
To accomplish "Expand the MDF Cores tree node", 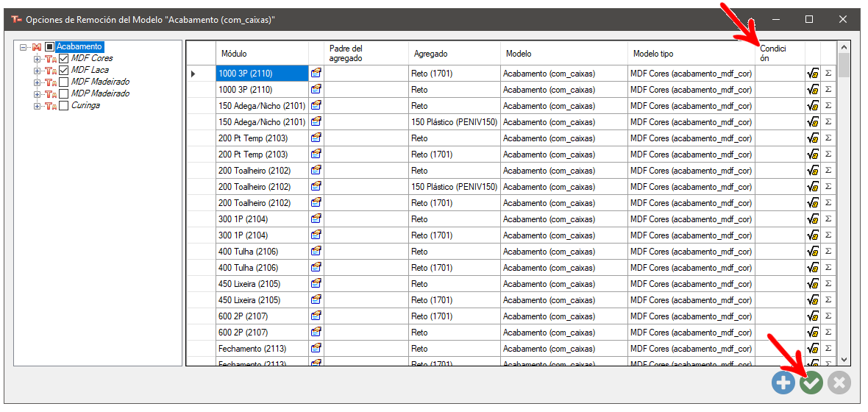I will click(x=37, y=59).
